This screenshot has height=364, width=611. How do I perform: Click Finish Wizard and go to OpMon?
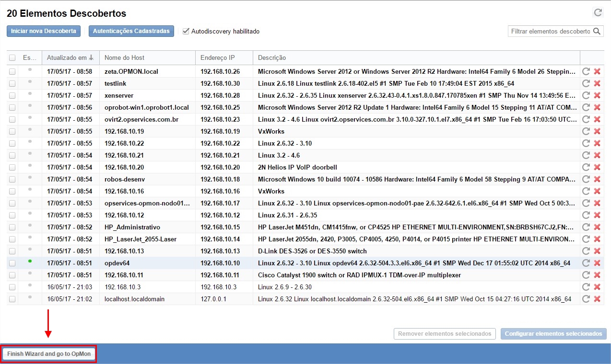point(49,354)
